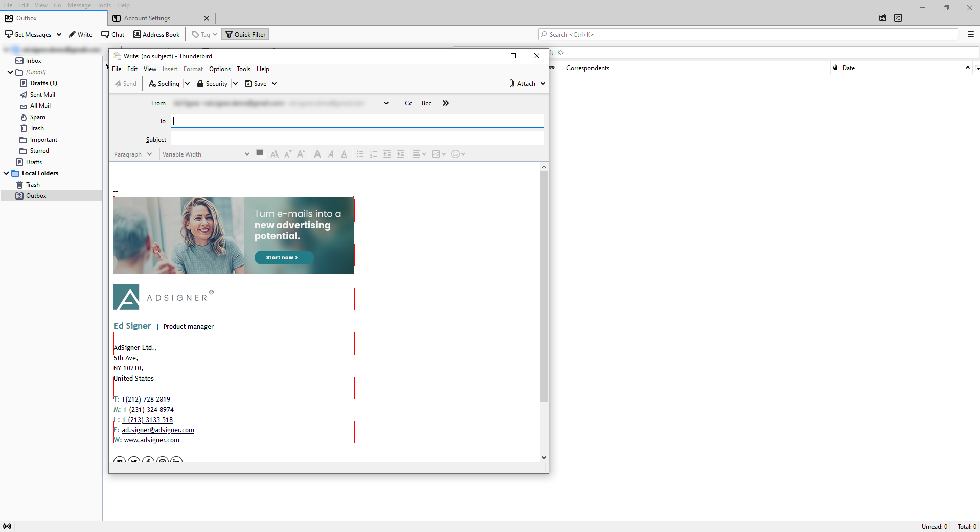Open the Tasks tab icon
Screen dimensions: 980x532
898,18
